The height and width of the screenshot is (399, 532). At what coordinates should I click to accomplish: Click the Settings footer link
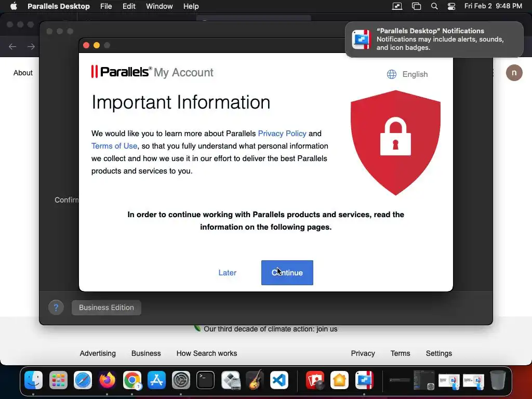438,353
